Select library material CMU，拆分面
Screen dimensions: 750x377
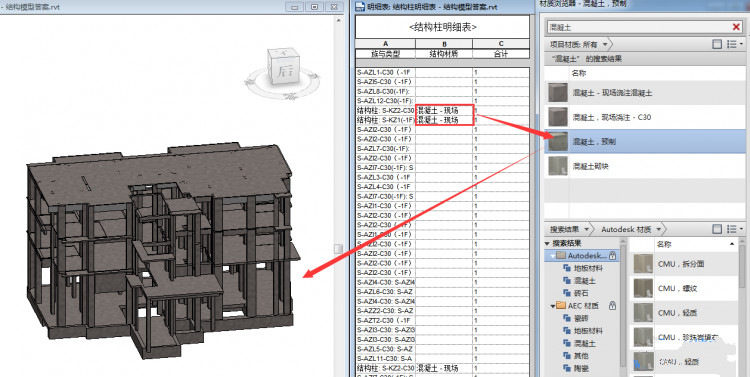pyautogui.click(x=684, y=264)
